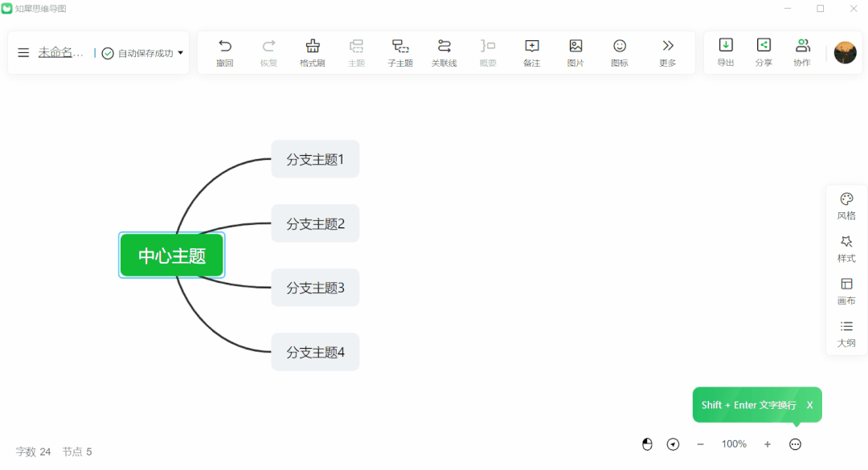Select node 分支主题4

[315, 352]
